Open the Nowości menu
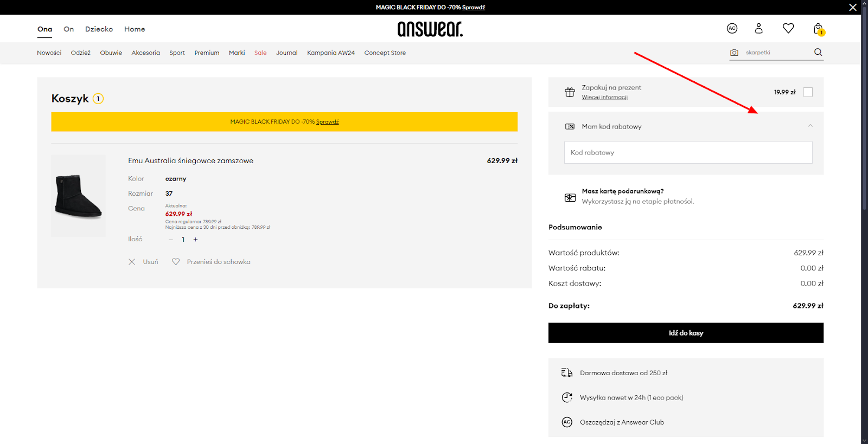 point(49,53)
